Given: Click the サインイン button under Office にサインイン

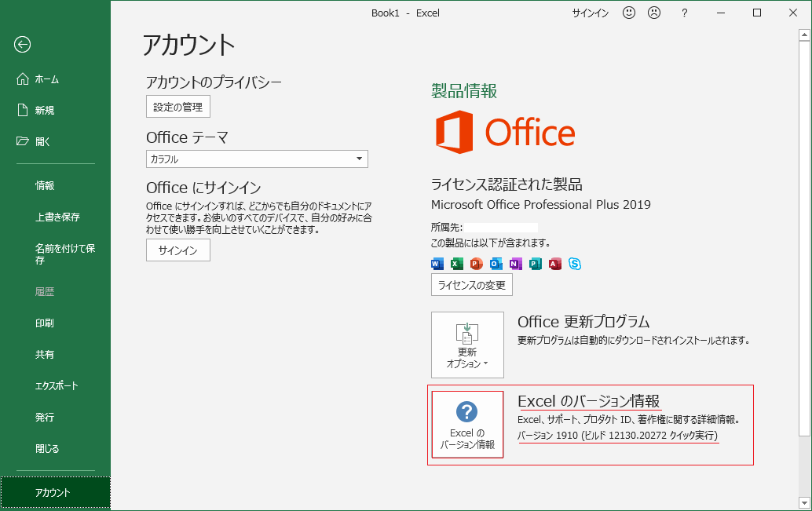Looking at the screenshot, I should tap(178, 250).
